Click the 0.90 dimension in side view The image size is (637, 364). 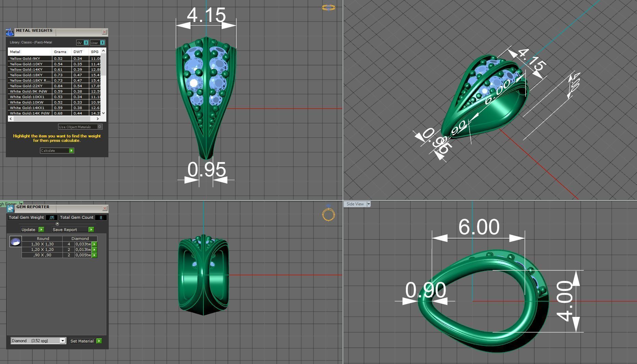[x=426, y=290]
